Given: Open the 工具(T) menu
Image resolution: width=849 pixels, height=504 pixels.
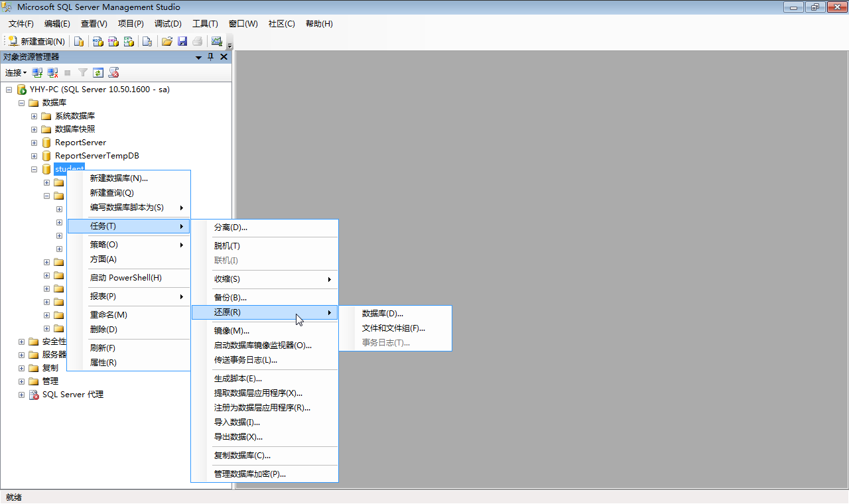Looking at the screenshot, I should coord(205,23).
